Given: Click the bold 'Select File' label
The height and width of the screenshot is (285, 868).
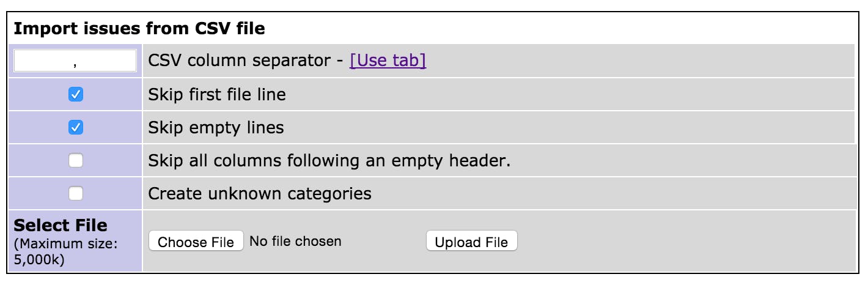Looking at the screenshot, I should click(x=60, y=226).
